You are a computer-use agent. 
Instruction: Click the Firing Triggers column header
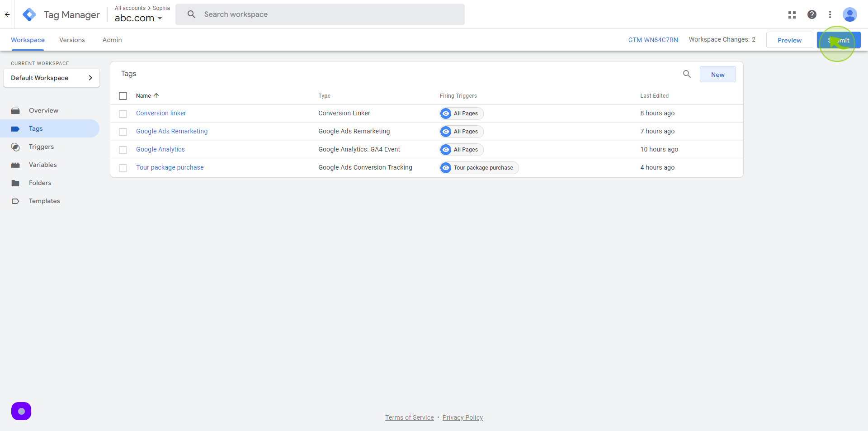(458, 96)
